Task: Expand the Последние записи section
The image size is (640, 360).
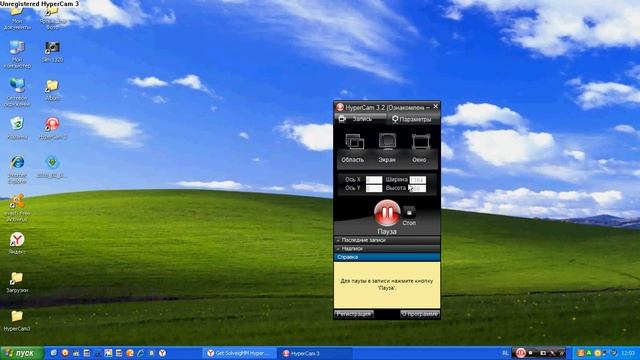Action: pos(387,240)
